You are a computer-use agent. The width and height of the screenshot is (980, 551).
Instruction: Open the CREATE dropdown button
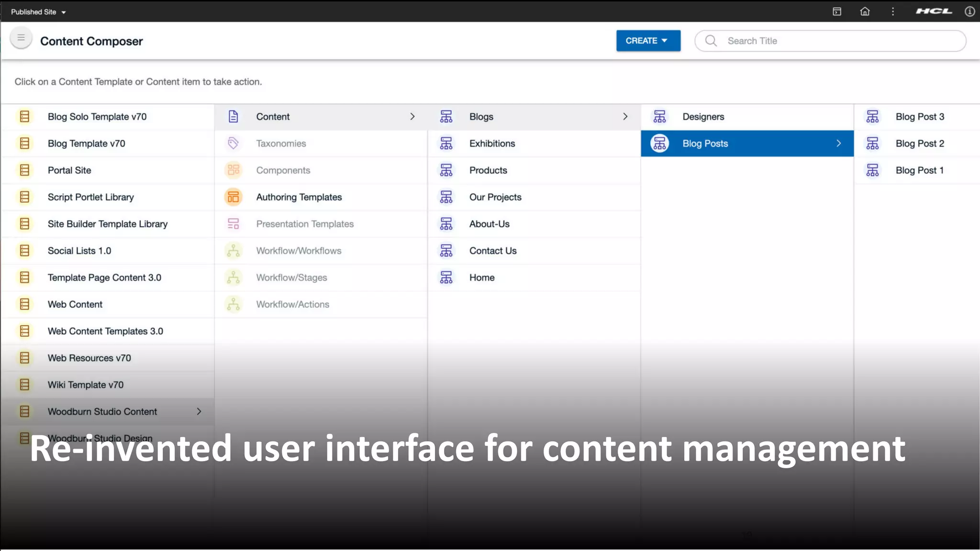coord(648,41)
